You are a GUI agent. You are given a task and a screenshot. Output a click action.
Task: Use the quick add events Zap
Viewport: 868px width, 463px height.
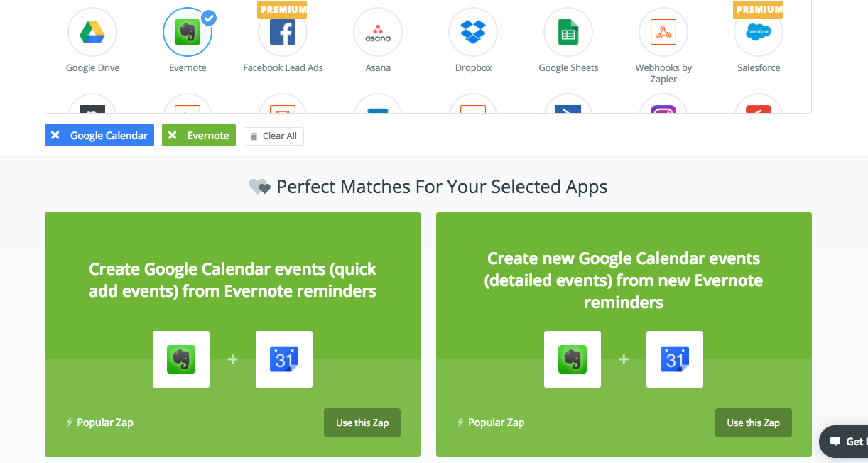(x=362, y=423)
